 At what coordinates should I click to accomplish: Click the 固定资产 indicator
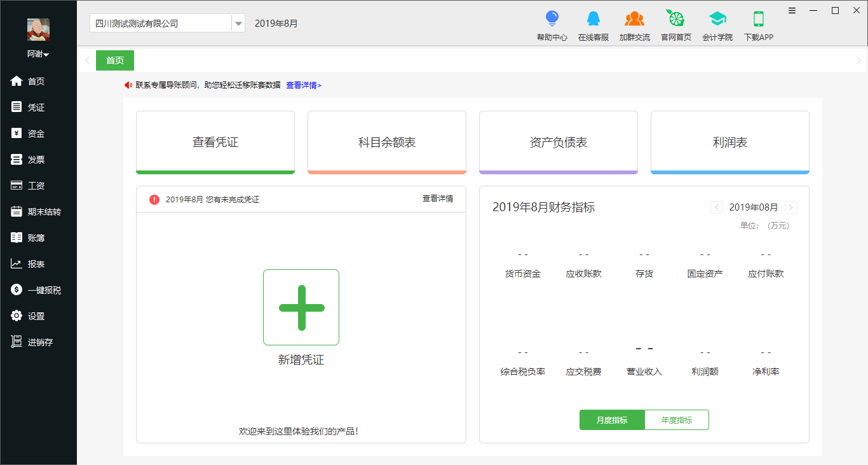click(x=705, y=274)
